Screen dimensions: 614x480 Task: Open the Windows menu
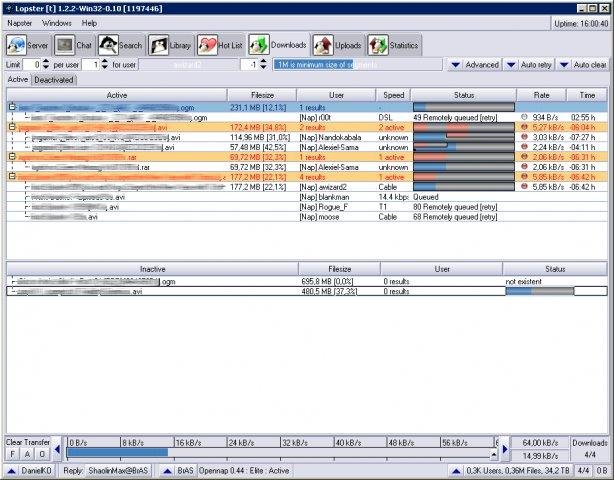(x=57, y=23)
